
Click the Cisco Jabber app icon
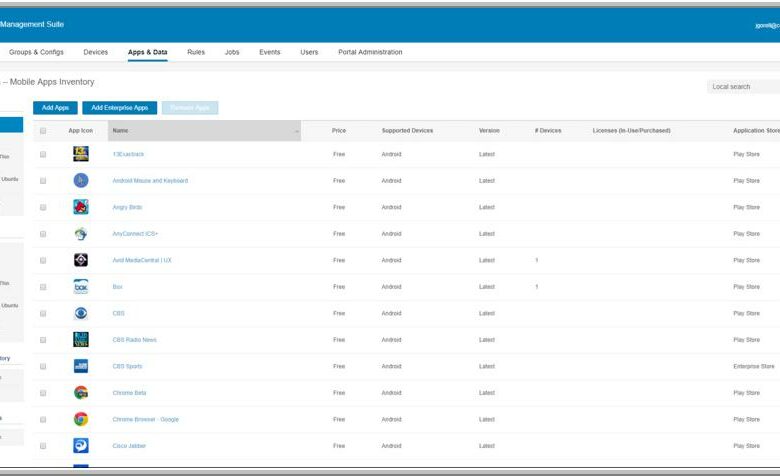point(81,446)
